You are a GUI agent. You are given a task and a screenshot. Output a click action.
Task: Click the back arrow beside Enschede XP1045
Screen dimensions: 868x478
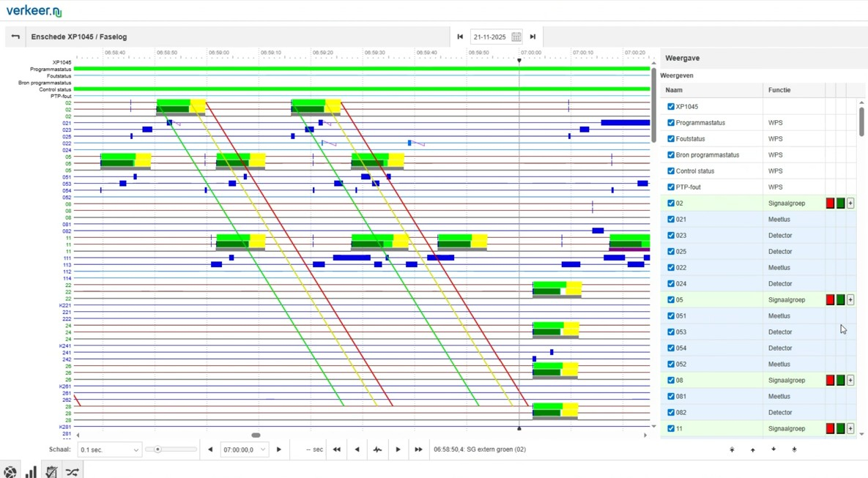15,37
